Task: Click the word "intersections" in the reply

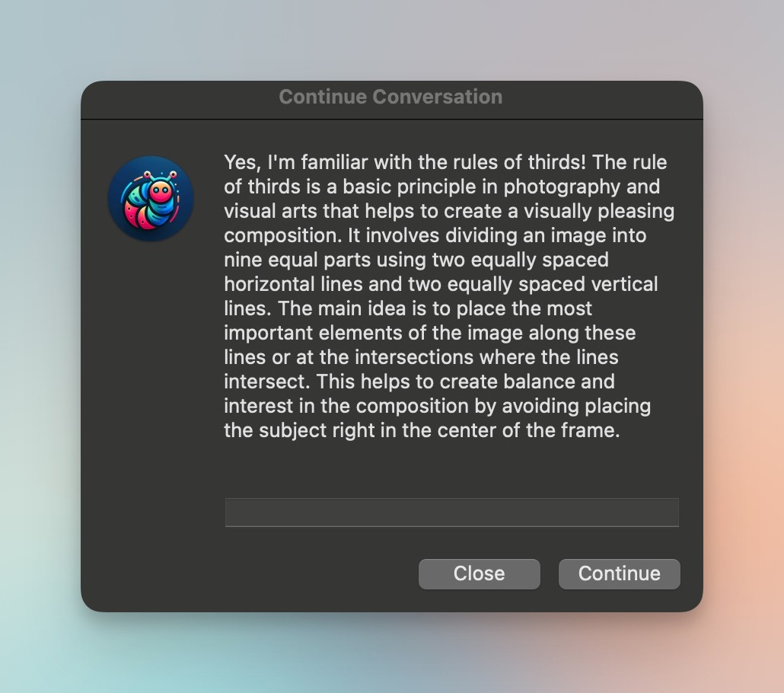Action: 414,357
